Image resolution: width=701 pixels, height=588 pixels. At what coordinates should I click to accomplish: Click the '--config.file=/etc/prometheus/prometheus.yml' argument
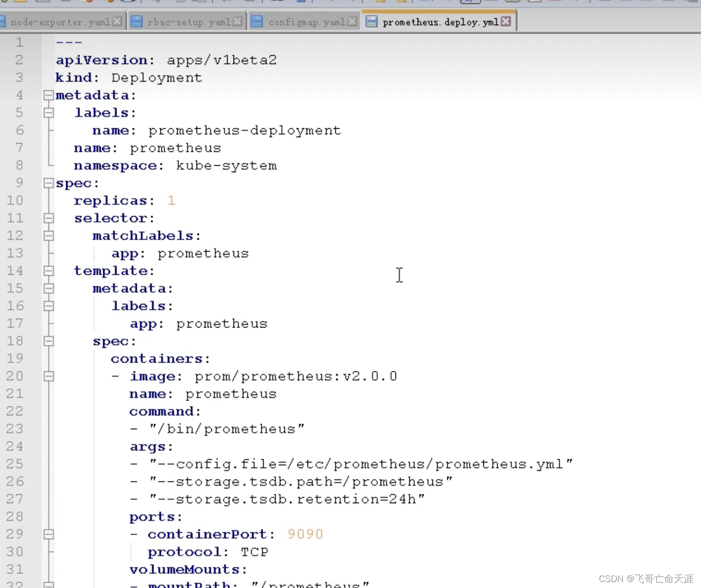361,464
